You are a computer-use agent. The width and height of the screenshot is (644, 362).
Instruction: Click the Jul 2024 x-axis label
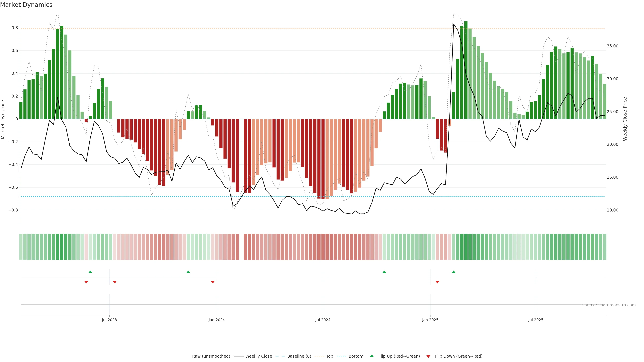coord(323,320)
